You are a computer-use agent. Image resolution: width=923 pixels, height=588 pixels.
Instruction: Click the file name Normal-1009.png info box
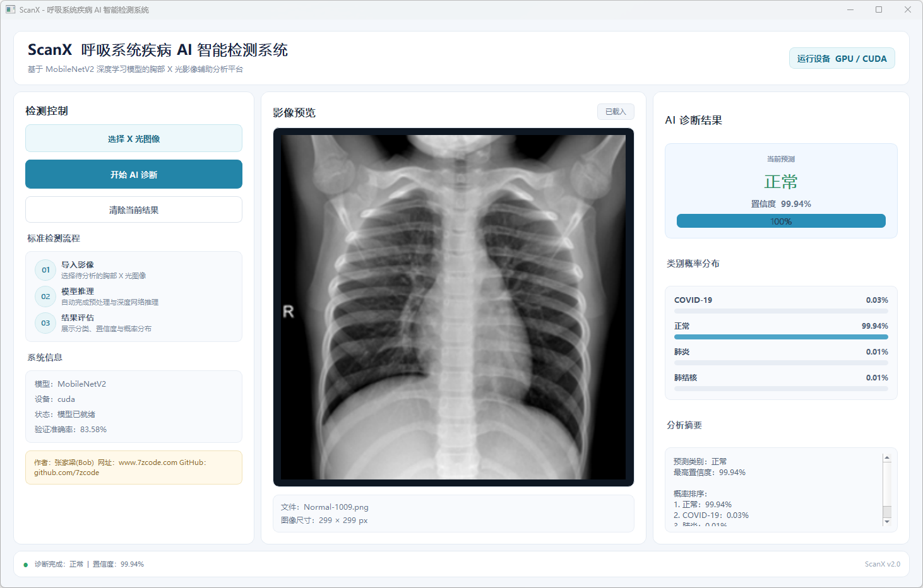pos(453,514)
